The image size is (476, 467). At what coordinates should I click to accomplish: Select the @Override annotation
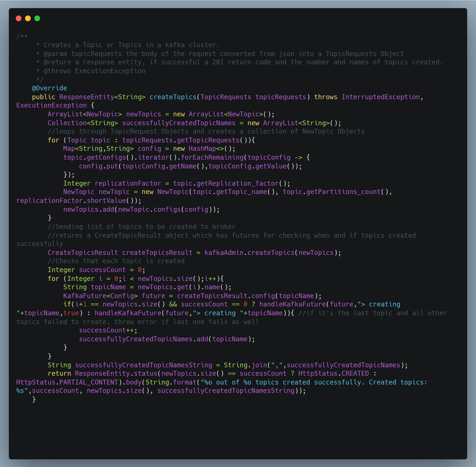click(x=50, y=88)
